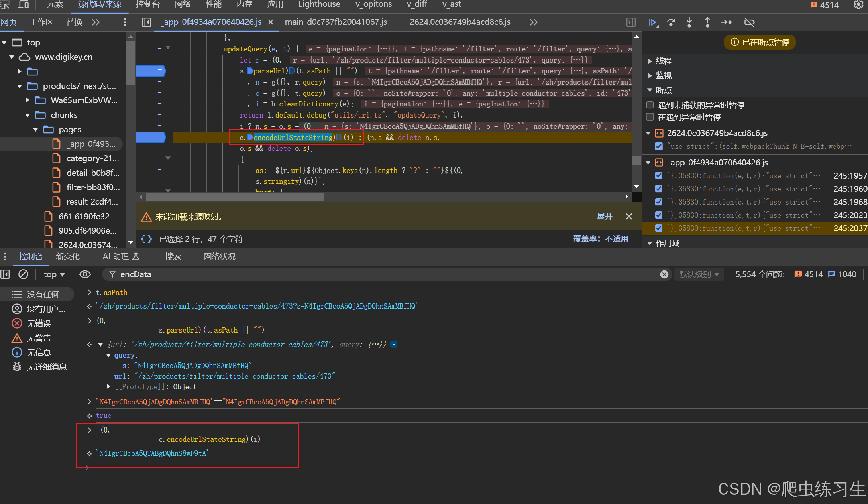Resume script execution in debugger
The image size is (868, 504).
pos(652,22)
